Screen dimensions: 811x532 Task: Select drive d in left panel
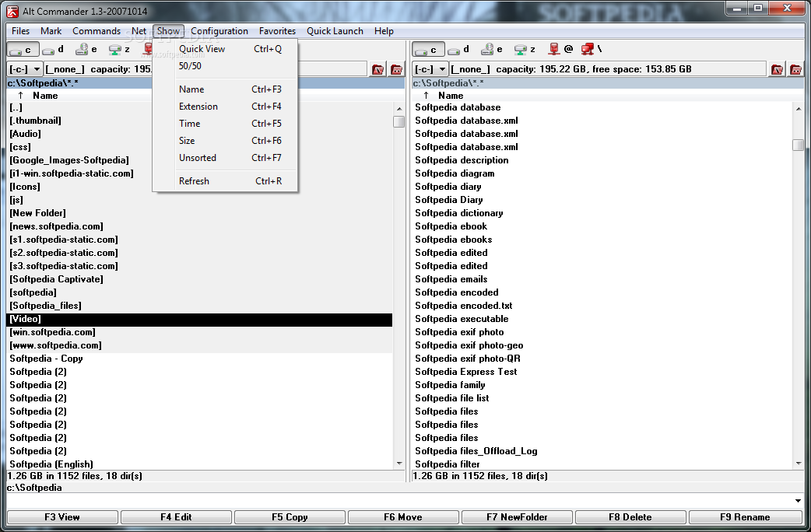tap(53, 50)
